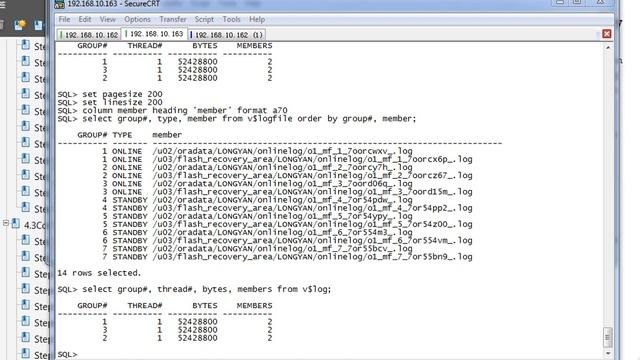Click the document icon left of 4.3Co
This screenshot has width=640, height=360.
coord(16,224)
